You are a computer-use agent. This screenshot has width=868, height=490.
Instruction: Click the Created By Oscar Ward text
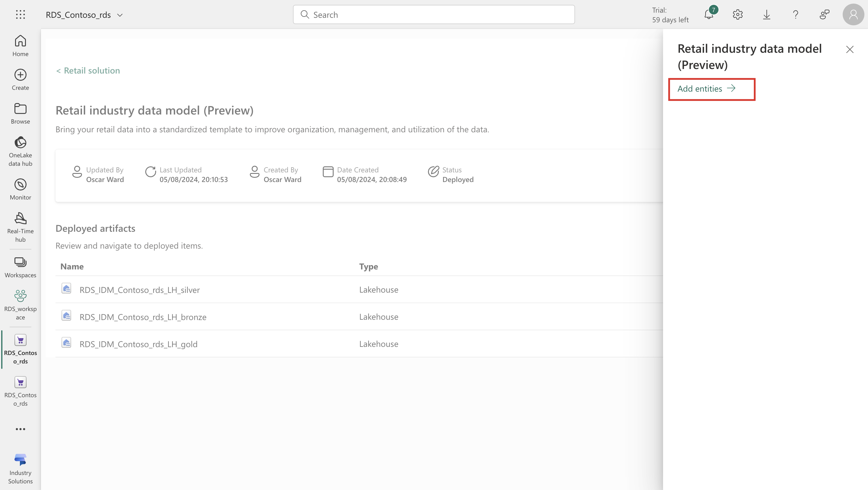[x=282, y=174]
